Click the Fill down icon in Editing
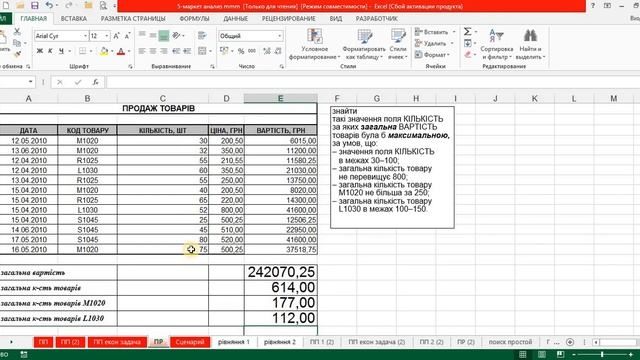This screenshot has width=640, height=360. pyautogui.click(x=468, y=43)
